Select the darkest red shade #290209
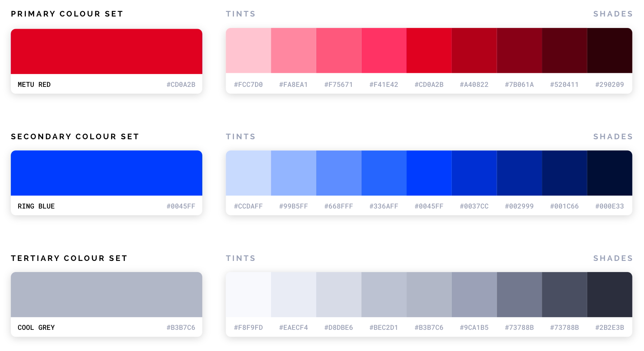The width and height of the screenshot is (644, 351). (x=609, y=51)
